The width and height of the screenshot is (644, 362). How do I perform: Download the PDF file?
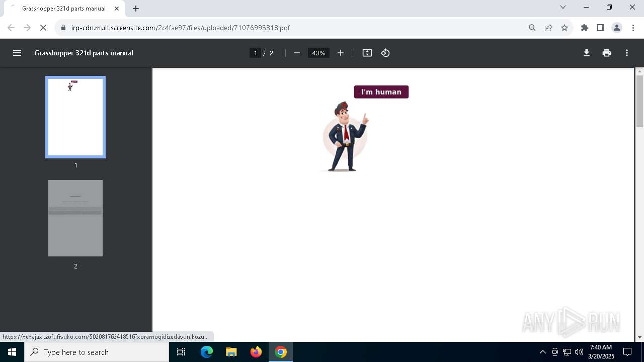click(x=587, y=53)
